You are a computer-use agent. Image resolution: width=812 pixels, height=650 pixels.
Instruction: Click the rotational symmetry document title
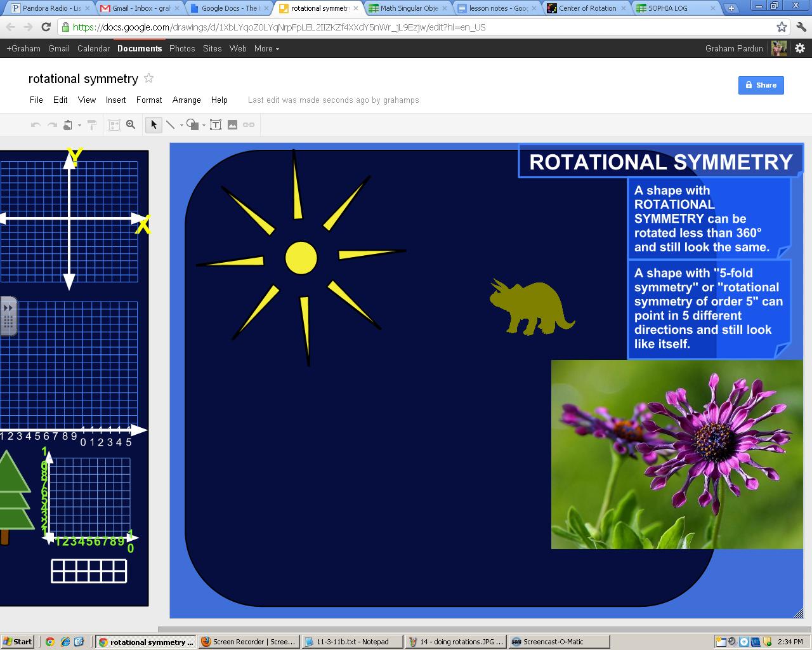coord(83,79)
